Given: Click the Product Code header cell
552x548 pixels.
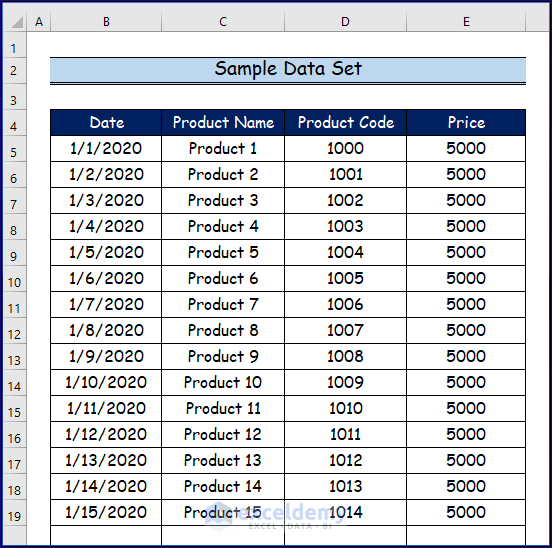Looking at the screenshot, I should point(345,122).
